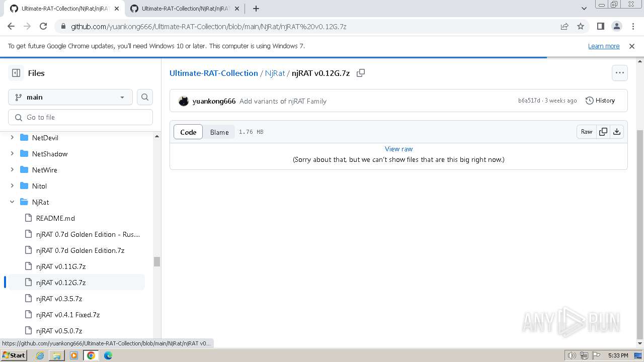Screen dimensions: 644x362
Task: Open Chrome side panel icon
Action: point(600,26)
